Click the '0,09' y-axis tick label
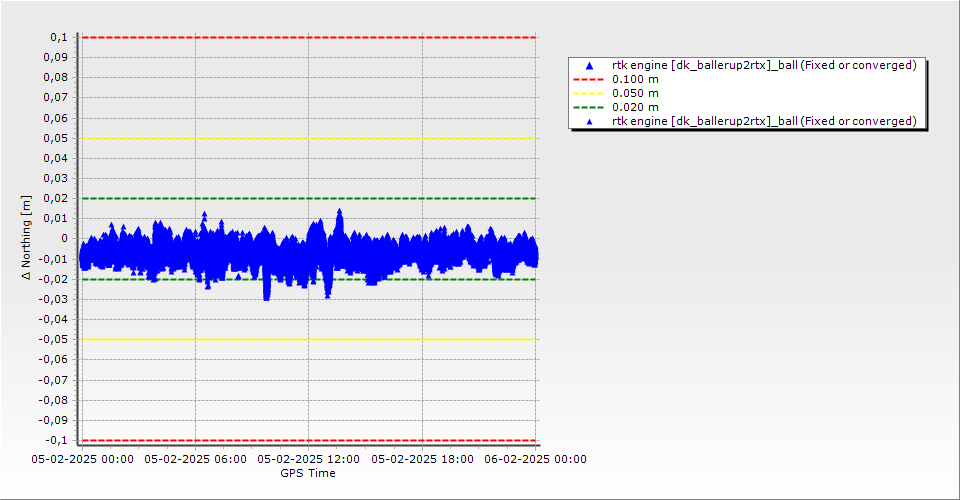Viewport: 960px width, 500px height. [56, 58]
